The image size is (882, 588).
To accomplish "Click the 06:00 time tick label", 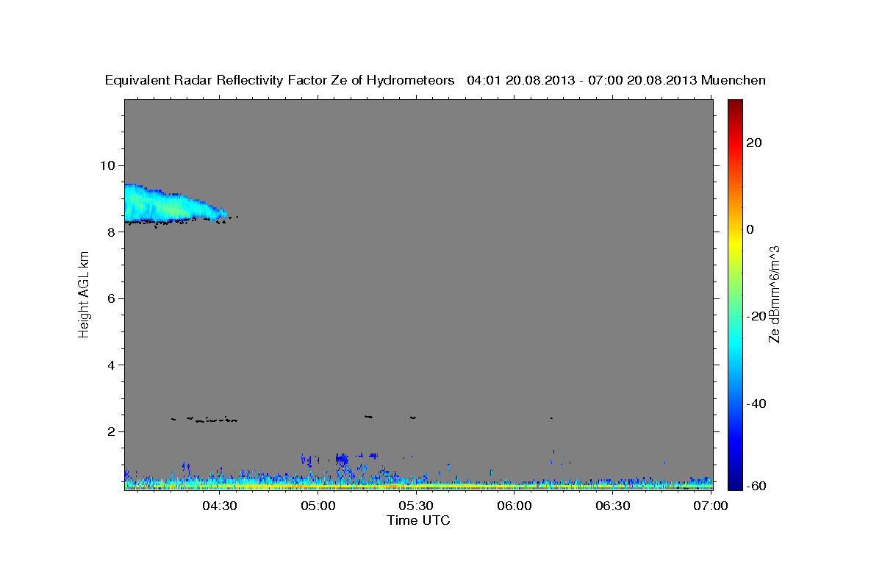I will (514, 506).
